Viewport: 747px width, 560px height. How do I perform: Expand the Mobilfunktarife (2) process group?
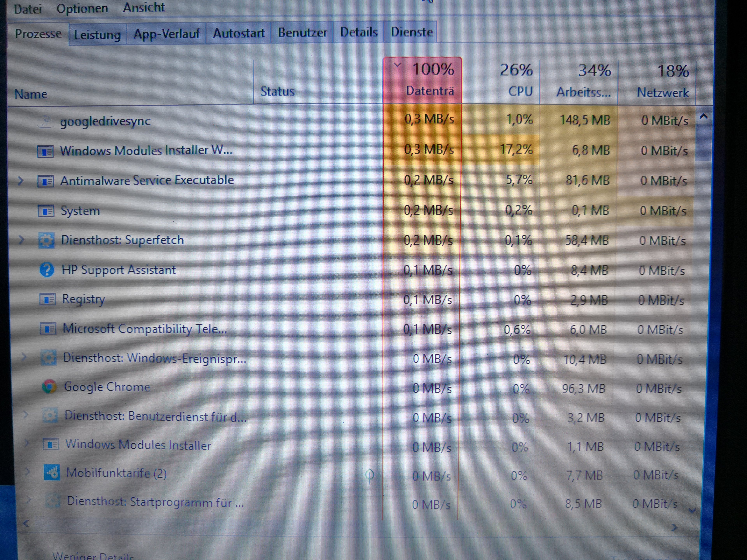pos(28,472)
